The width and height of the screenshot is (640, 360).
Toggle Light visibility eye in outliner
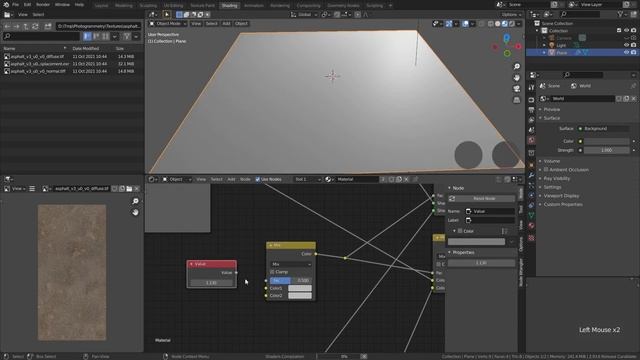tap(627, 45)
